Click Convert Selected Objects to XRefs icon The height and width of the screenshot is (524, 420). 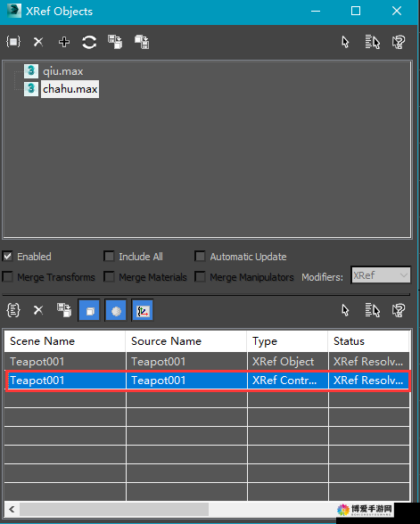[x=142, y=42]
